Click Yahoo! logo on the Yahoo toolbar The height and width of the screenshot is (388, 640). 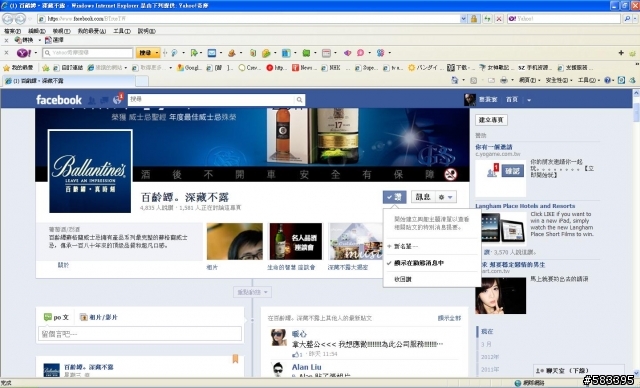point(23,53)
